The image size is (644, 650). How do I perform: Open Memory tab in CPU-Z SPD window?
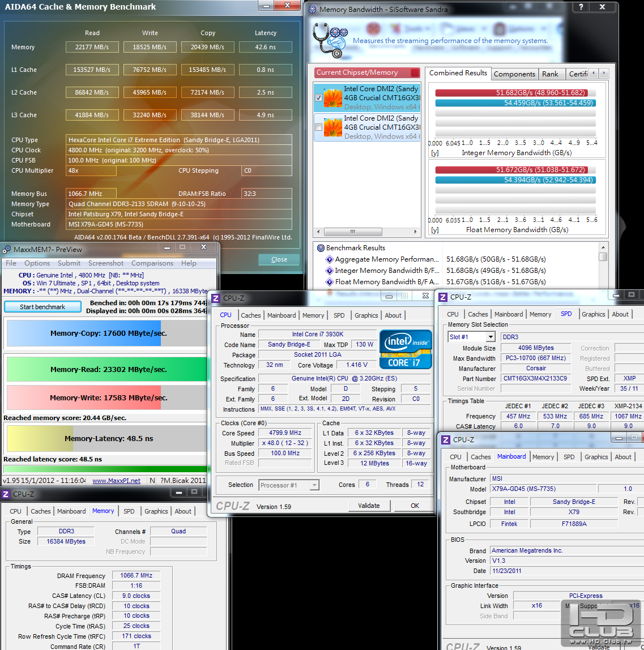point(540,314)
